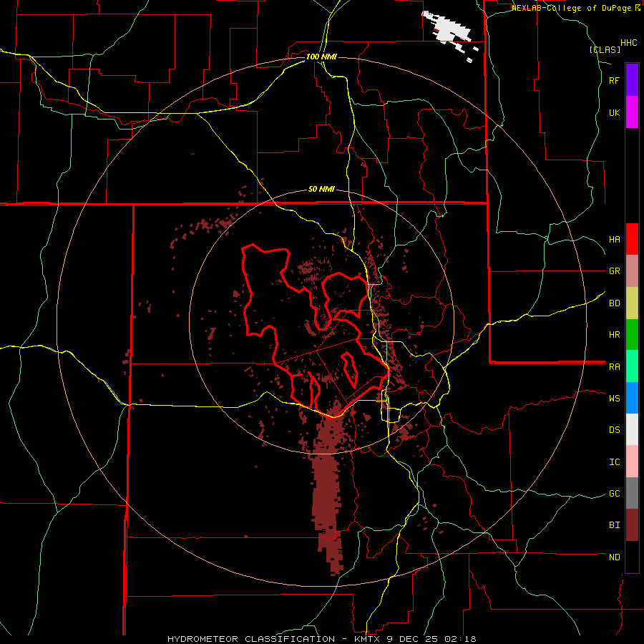This screenshot has height=644, width=644.
Task: Click the HYDROMETEOR CLASSIFICATION title text
Action: tap(251, 639)
